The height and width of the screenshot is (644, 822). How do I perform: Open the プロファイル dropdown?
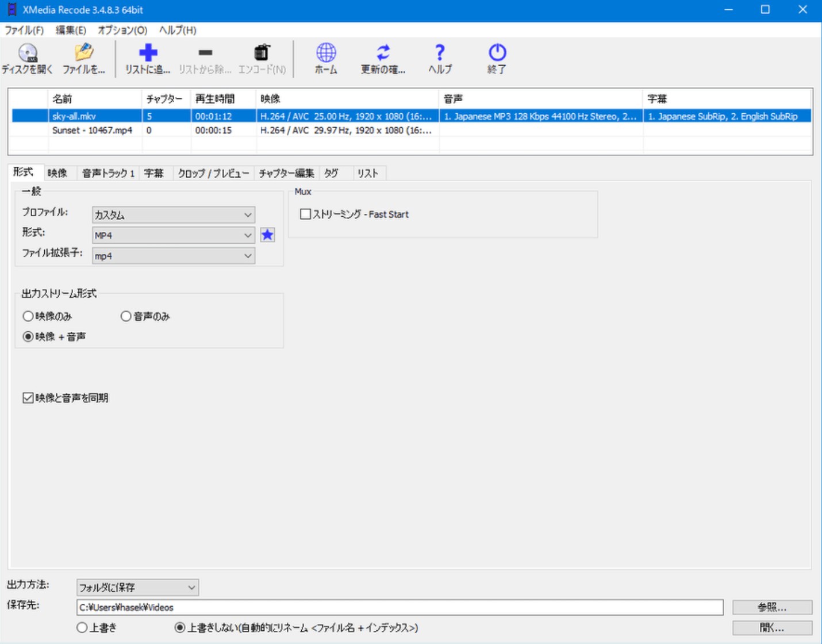click(174, 215)
